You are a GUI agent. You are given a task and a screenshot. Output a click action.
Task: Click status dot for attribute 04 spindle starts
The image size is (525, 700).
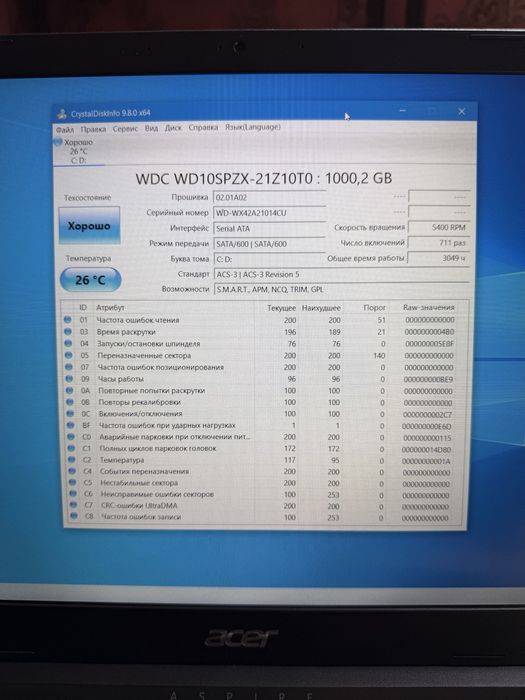click(x=68, y=343)
